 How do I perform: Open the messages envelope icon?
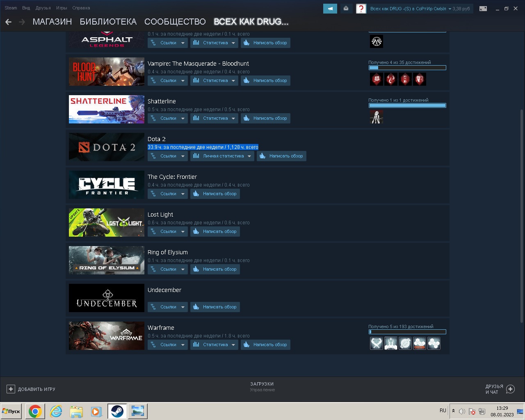(346, 9)
